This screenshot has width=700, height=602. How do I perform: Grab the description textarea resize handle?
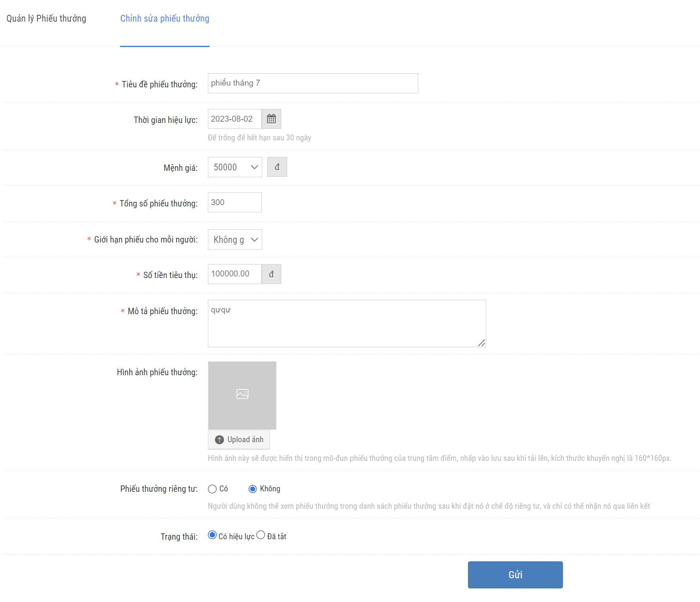pyautogui.click(x=482, y=343)
